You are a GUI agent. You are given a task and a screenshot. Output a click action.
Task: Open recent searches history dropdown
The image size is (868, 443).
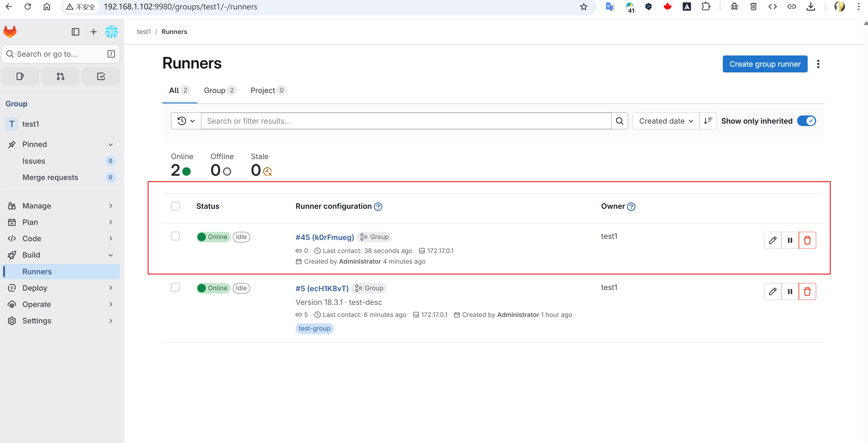point(186,121)
